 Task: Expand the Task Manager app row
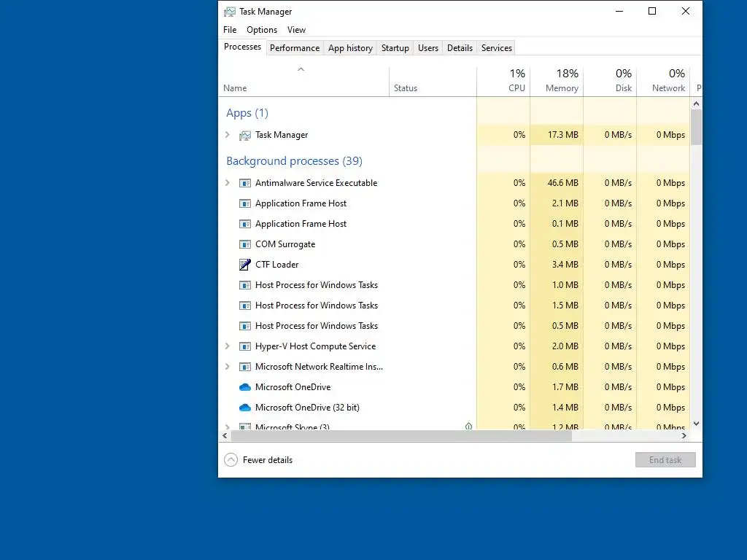228,135
